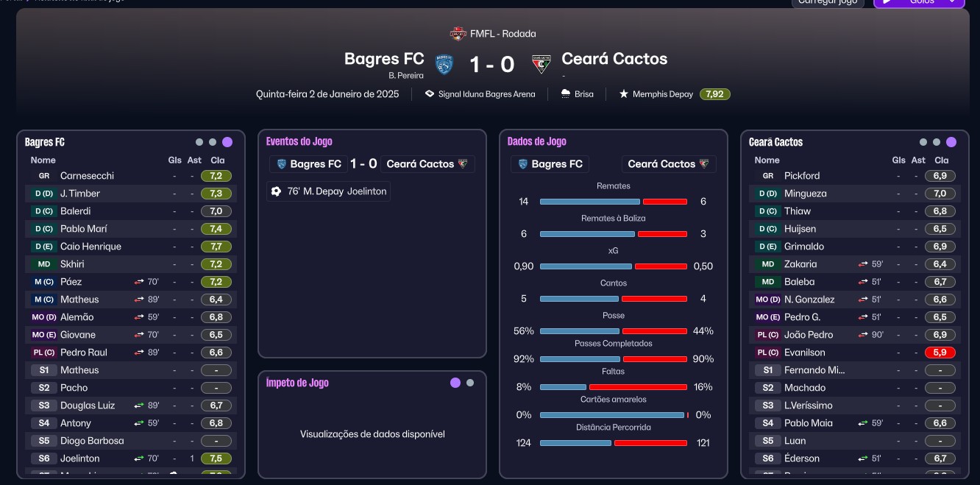This screenshot has width=980, height=485.
Task: Select Ceará Cactos tab in Dados de Jogo
Action: pos(668,164)
